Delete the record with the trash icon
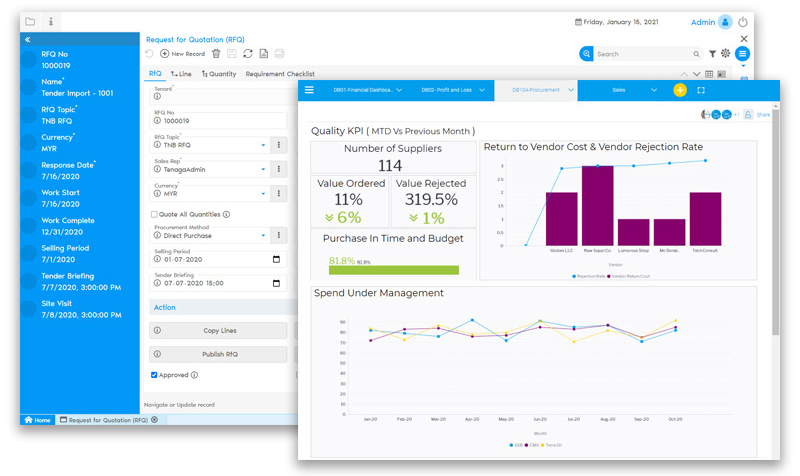The height and width of the screenshot is (476, 800). point(216,53)
